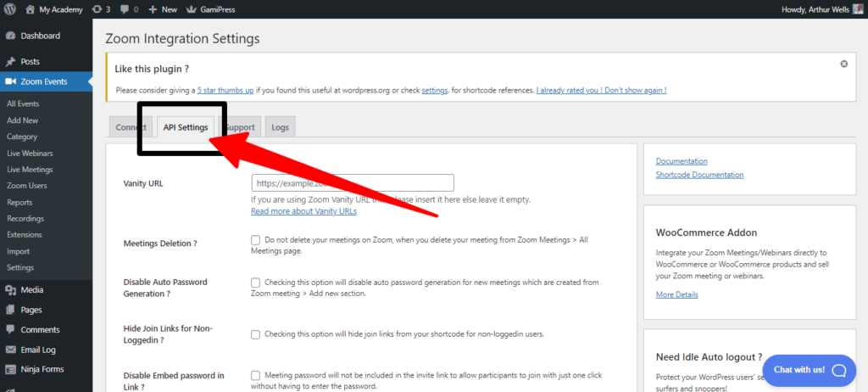This screenshot has height=392, width=868.
Task: Click the updates icon showing 3
Action: coord(97,9)
